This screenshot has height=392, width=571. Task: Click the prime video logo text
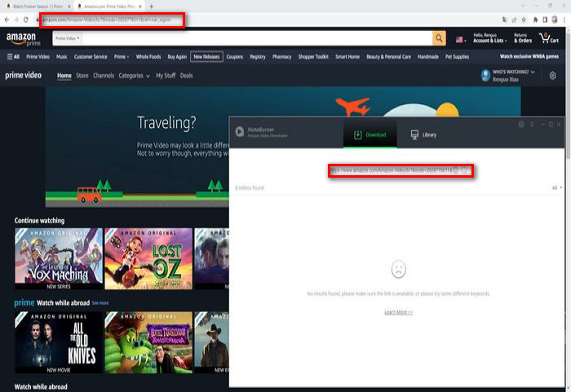coord(24,75)
